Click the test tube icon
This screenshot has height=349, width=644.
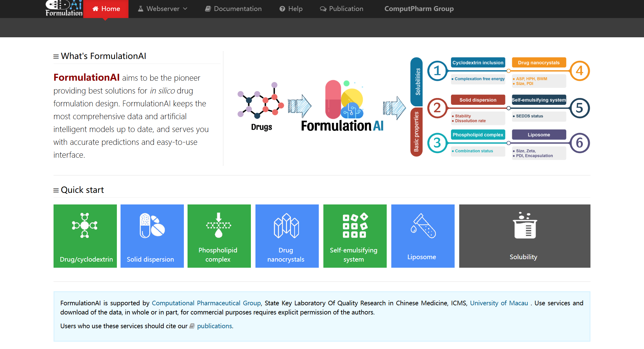423,226
